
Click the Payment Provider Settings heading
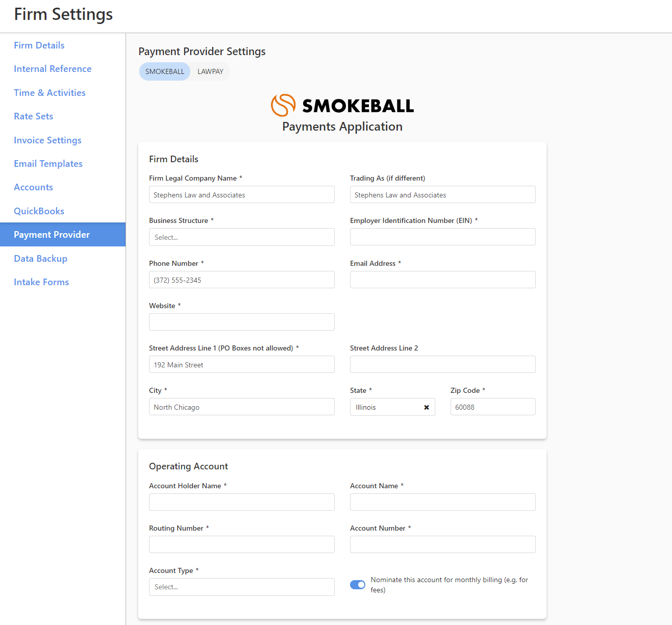[202, 52]
